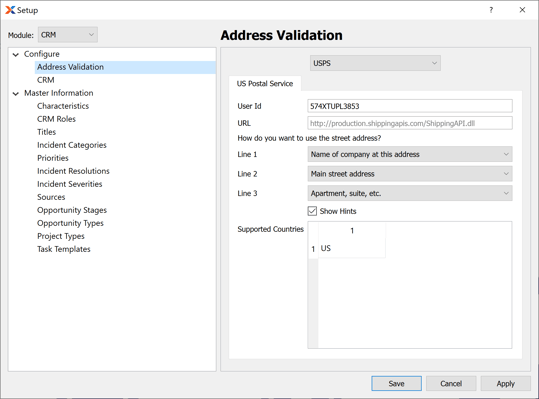Click column header 1 in Supported Countries
Image resolution: width=539 pixels, height=399 pixels.
point(352,231)
